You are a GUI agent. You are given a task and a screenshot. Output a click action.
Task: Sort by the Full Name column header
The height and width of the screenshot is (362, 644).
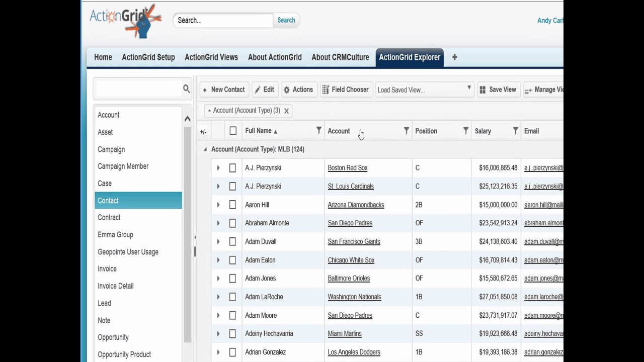click(258, 131)
